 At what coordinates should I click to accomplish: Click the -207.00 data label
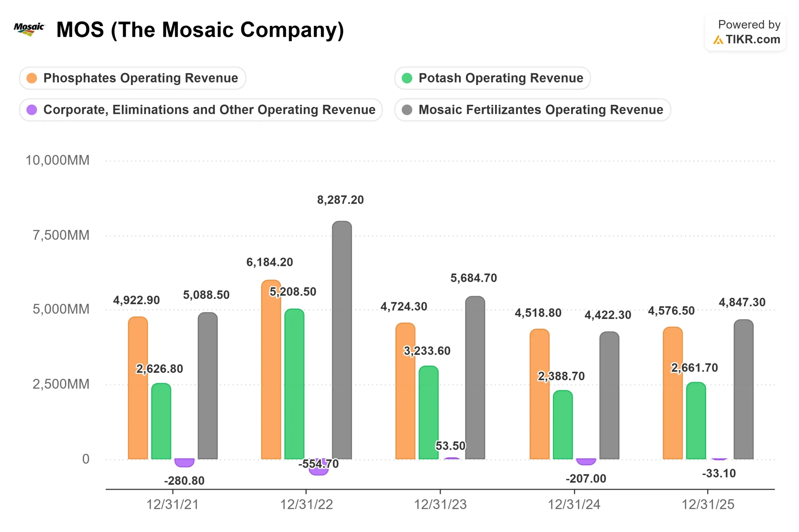[x=586, y=478]
